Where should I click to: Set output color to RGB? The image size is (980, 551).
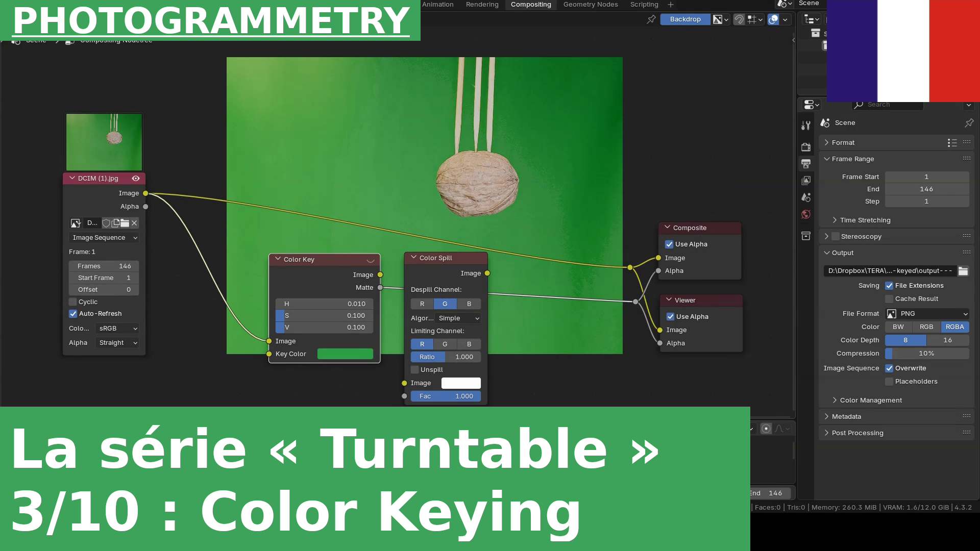click(x=926, y=327)
